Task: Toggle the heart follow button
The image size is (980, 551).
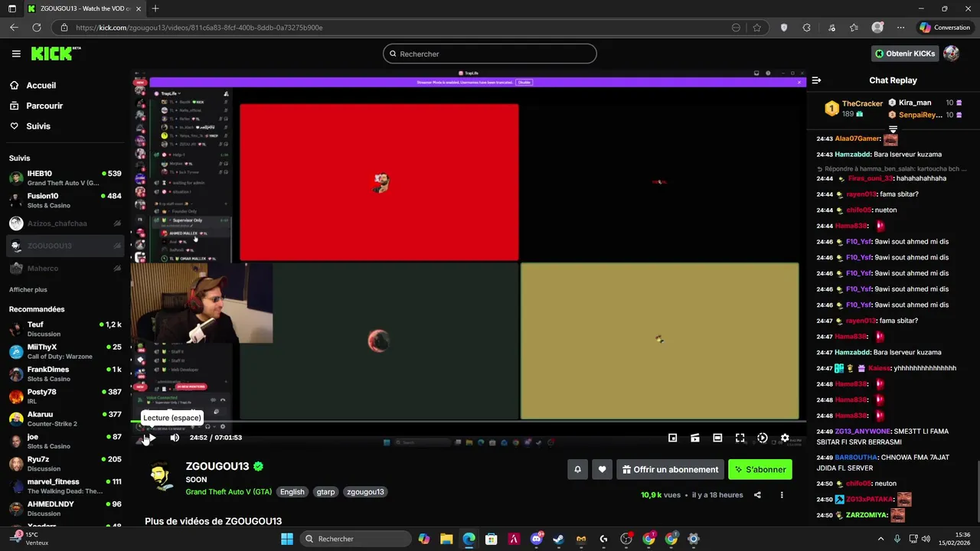Action: pyautogui.click(x=603, y=470)
